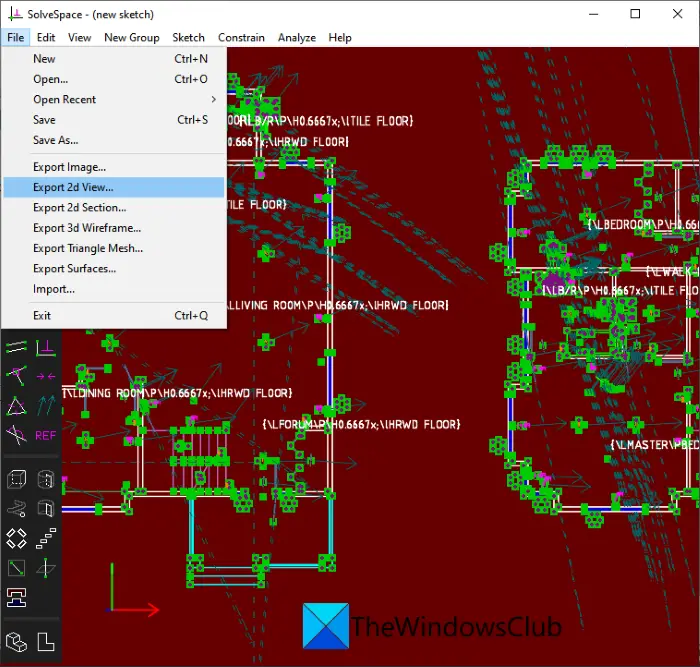Open the Edit menu
The height and width of the screenshot is (667, 700).
[x=46, y=38]
